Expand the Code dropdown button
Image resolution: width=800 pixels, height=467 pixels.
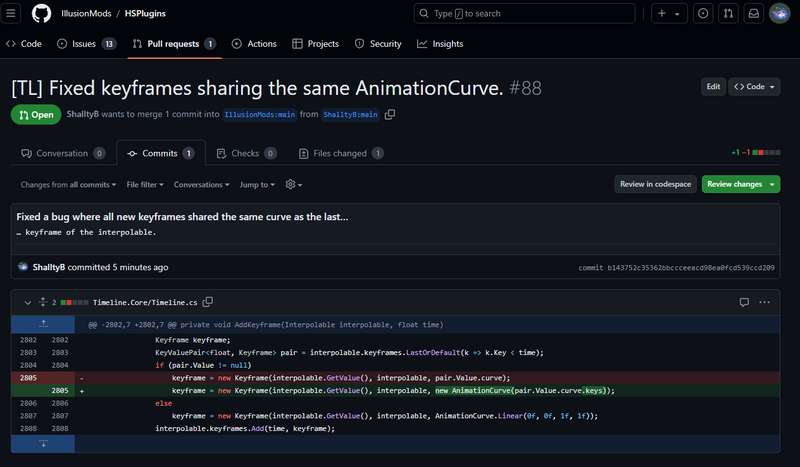pyautogui.click(x=754, y=87)
